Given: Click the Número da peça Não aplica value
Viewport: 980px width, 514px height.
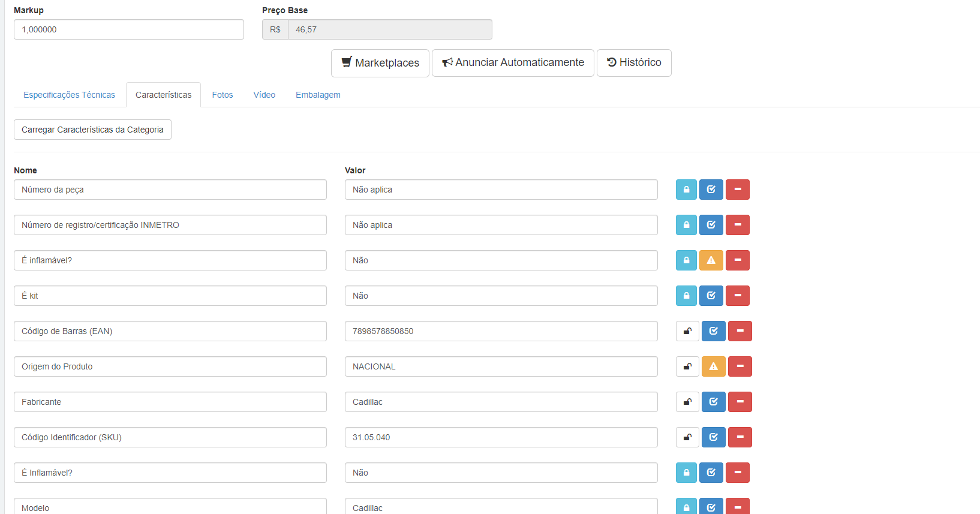Looking at the screenshot, I should tap(501, 190).
